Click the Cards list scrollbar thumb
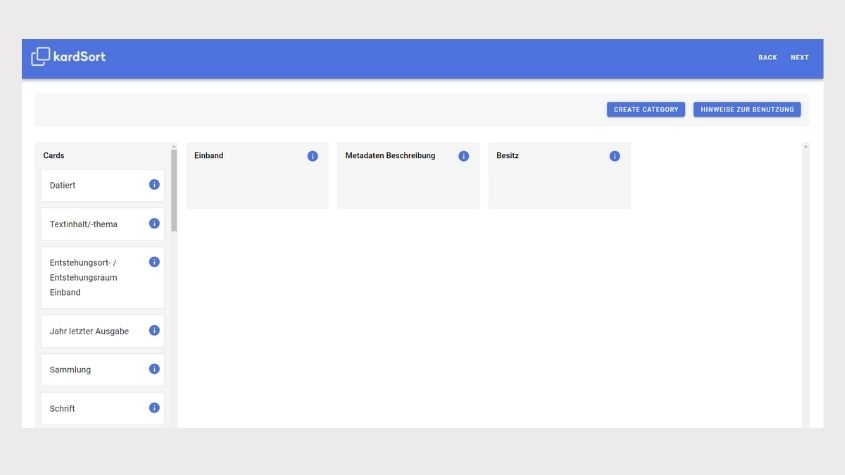 click(x=174, y=190)
